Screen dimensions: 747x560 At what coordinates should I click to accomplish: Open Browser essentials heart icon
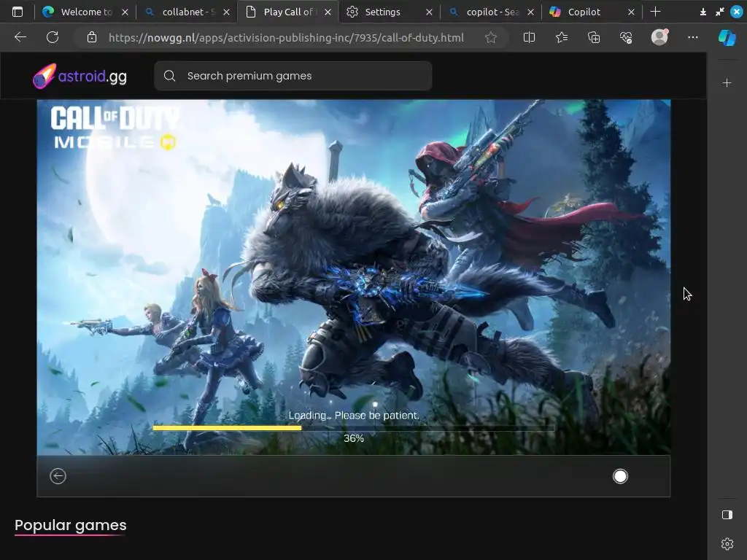pyautogui.click(x=626, y=37)
